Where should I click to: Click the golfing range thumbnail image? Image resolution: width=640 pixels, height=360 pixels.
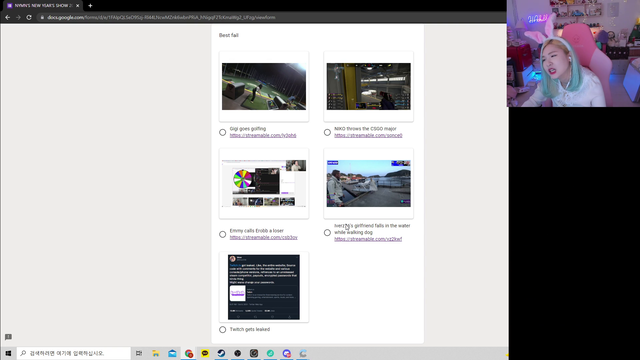[264, 87]
